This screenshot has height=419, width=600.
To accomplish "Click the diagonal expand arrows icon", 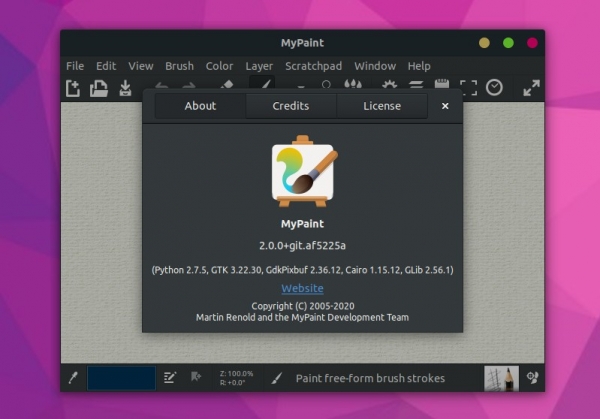I will coord(531,88).
